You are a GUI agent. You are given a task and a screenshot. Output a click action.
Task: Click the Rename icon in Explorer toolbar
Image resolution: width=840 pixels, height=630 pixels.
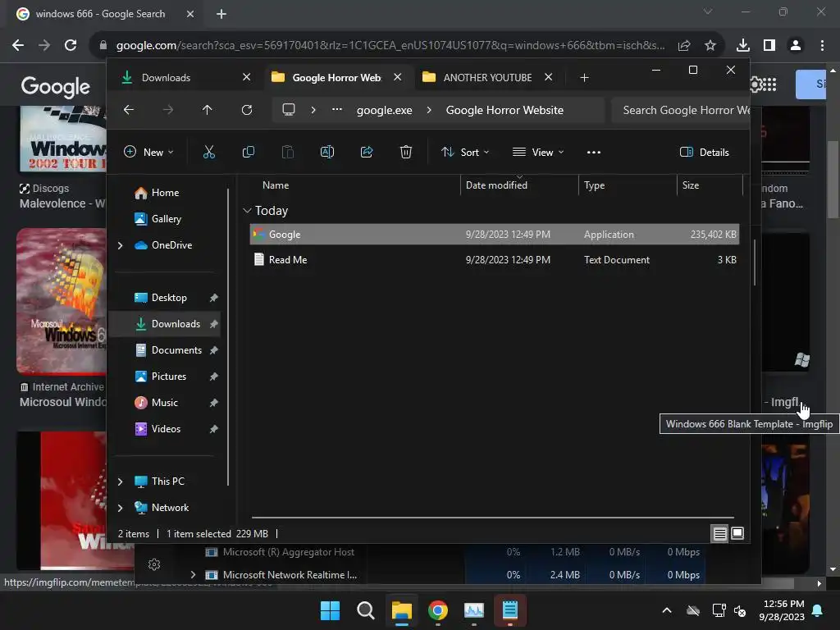click(326, 152)
